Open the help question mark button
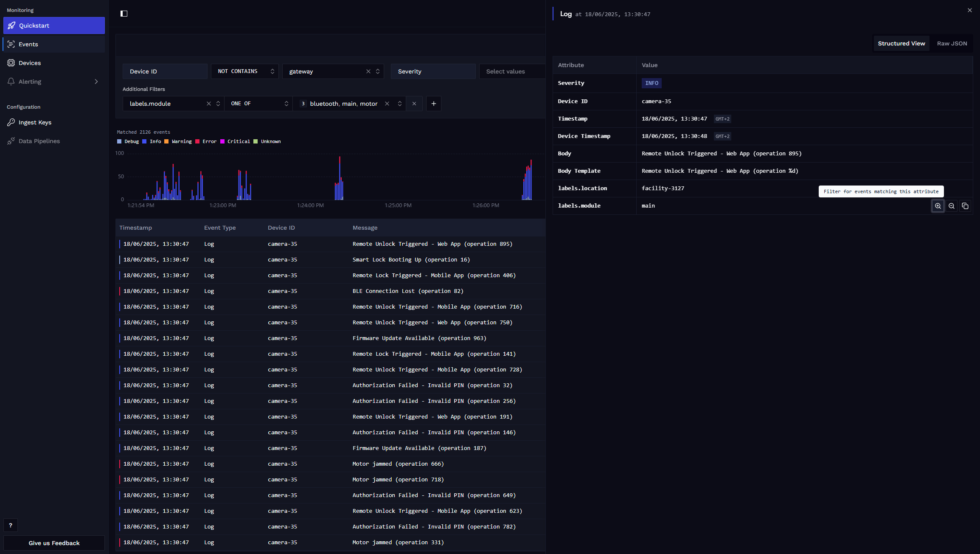Viewport: 980px width, 554px height. coord(11,525)
